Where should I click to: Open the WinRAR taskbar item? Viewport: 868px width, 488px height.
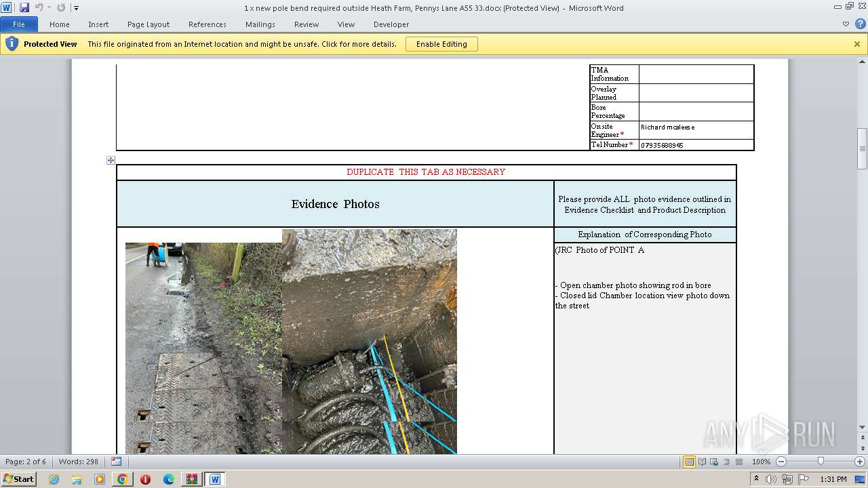[192, 479]
